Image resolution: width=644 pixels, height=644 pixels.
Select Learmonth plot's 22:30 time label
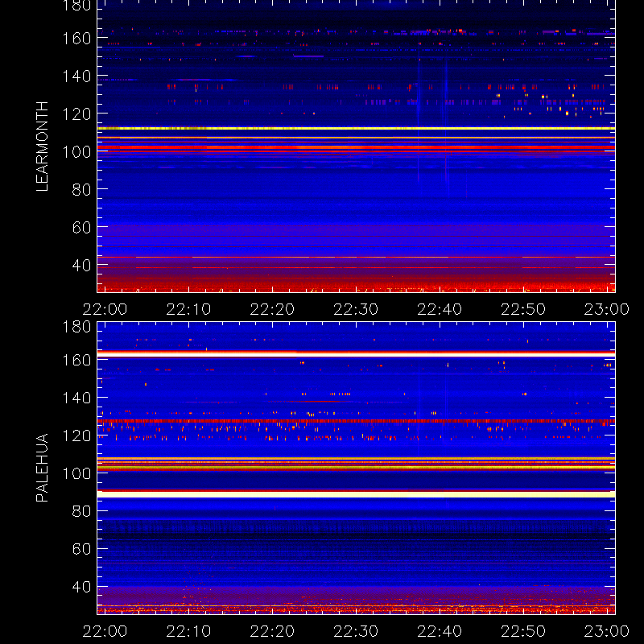(356, 309)
